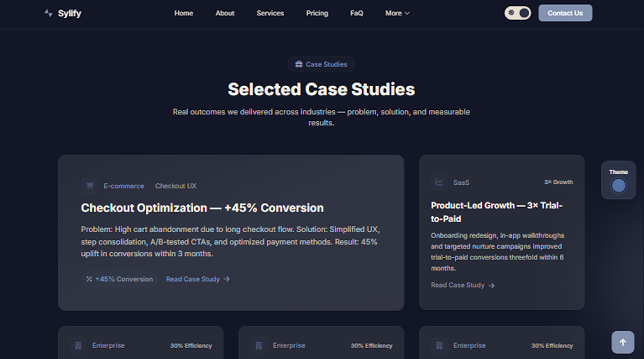Image resolution: width=644 pixels, height=359 pixels.
Task: Expand the More dropdown menu
Action: pyautogui.click(x=397, y=13)
